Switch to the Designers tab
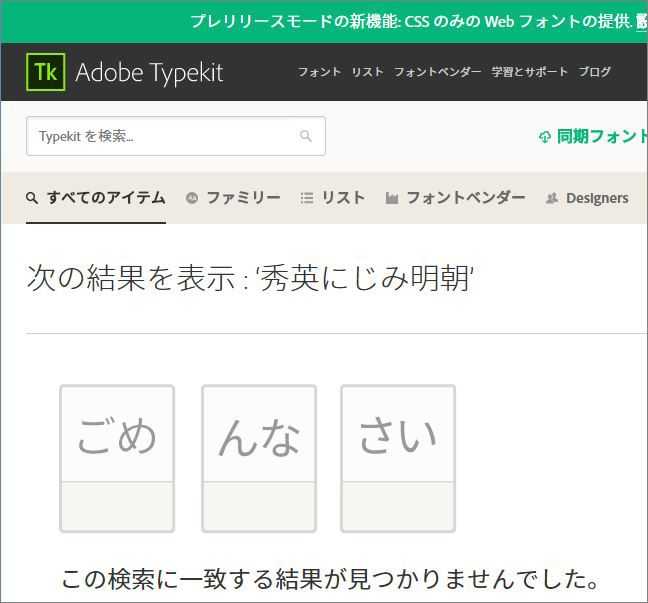648x603 pixels. click(597, 198)
